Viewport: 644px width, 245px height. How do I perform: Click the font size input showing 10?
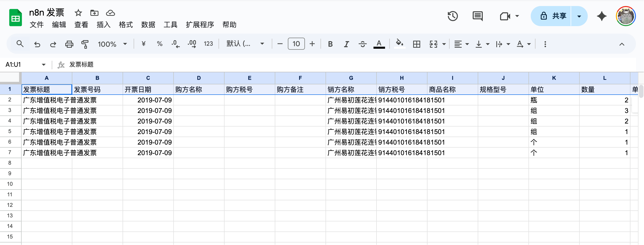point(296,44)
